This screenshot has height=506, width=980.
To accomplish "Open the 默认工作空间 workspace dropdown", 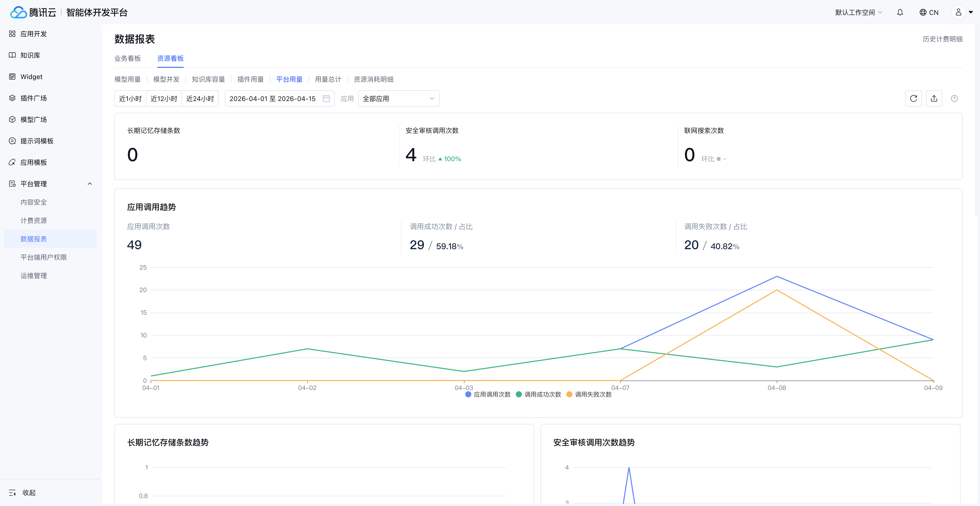I will (858, 12).
